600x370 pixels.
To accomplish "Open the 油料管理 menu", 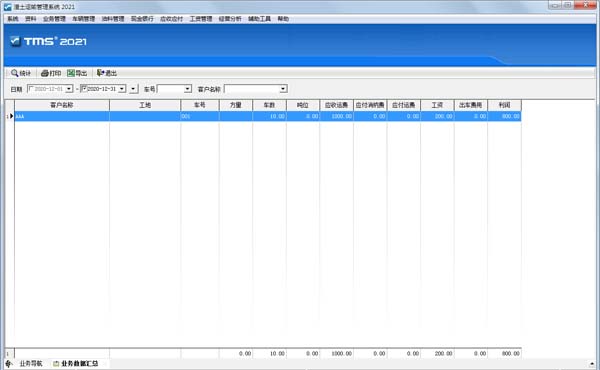I will tap(113, 19).
